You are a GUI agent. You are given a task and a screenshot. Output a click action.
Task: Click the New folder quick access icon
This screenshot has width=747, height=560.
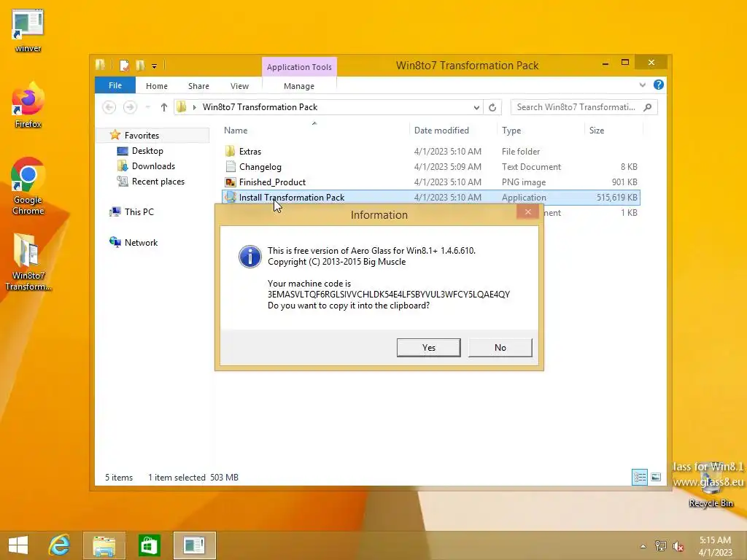[140, 65]
